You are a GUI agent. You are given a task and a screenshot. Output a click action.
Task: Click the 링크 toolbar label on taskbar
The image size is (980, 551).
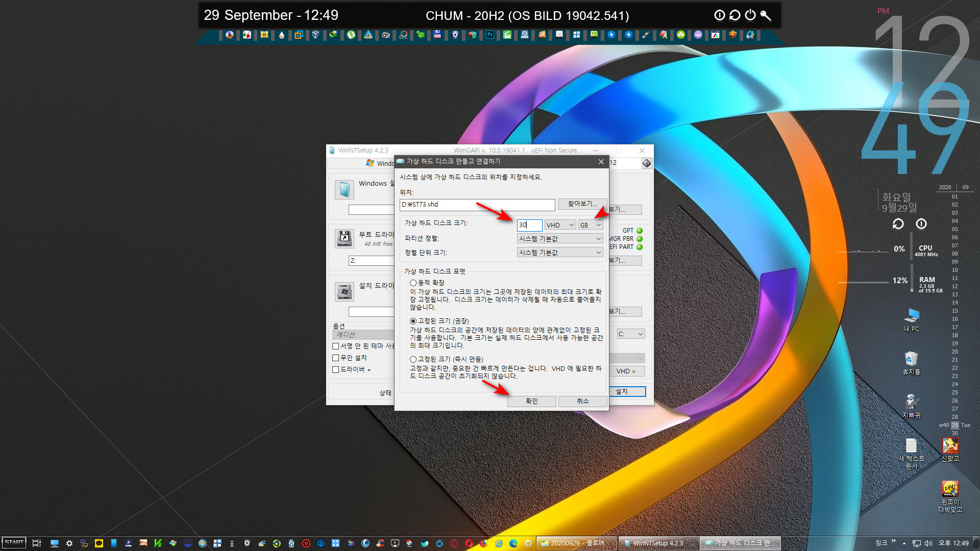coord(881,543)
